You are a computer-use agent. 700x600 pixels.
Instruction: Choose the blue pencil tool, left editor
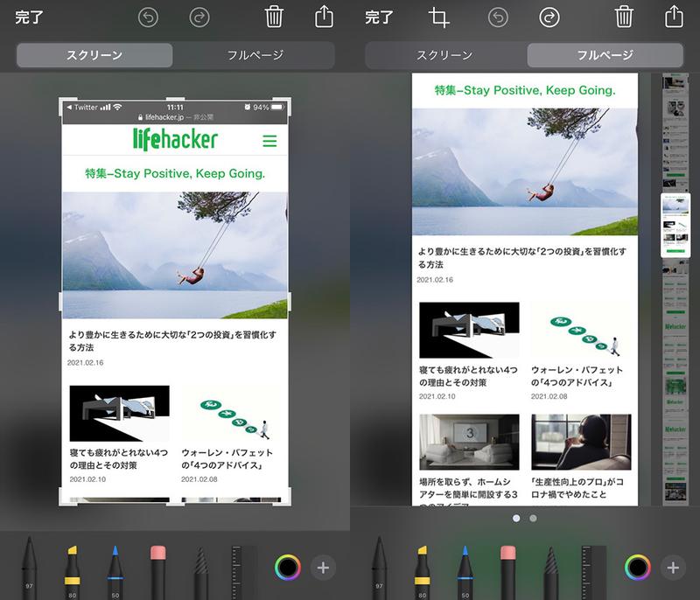(115, 571)
